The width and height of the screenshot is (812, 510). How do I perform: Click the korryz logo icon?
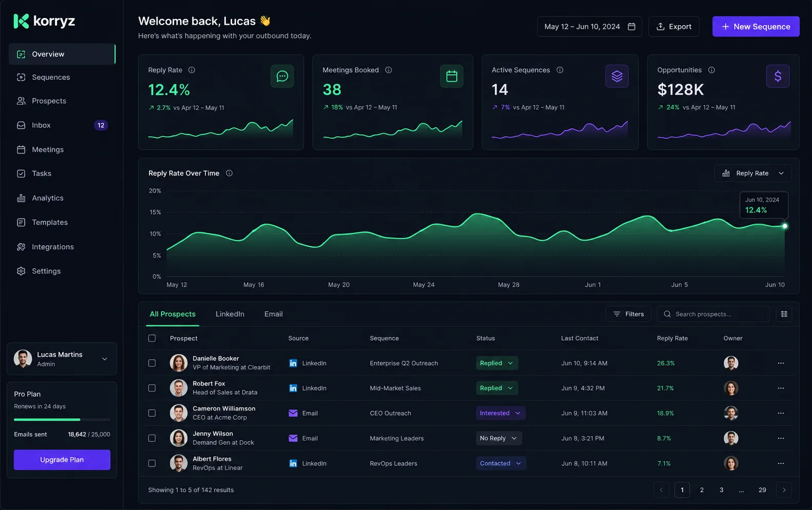[x=21, y=21]
